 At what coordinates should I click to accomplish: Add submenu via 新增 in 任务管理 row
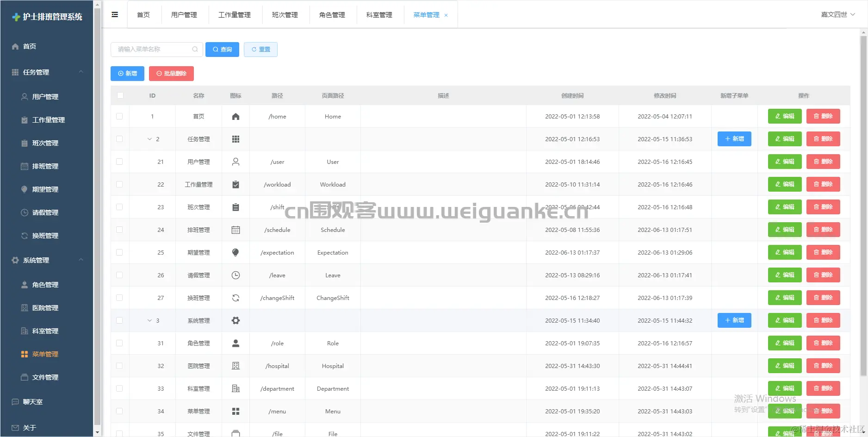734,139
